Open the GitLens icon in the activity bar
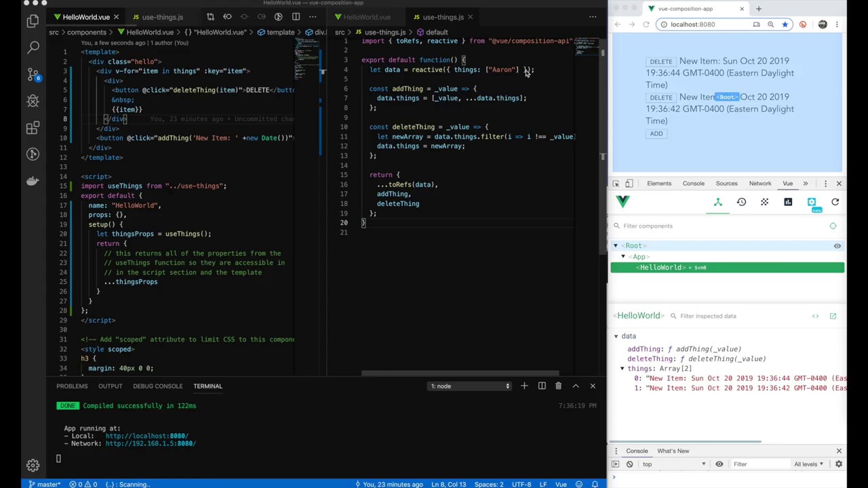868x488 pixels. pyautogui.click(x=33, y=154)
